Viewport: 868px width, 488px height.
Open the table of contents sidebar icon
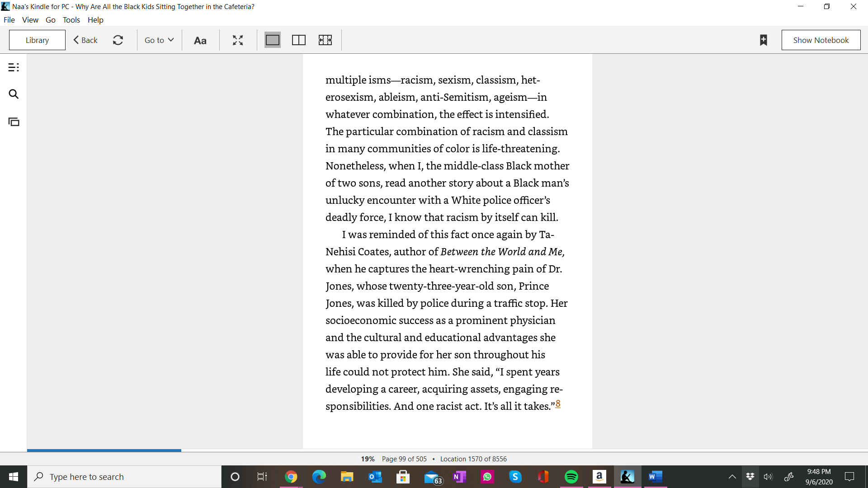pos(14,68)
